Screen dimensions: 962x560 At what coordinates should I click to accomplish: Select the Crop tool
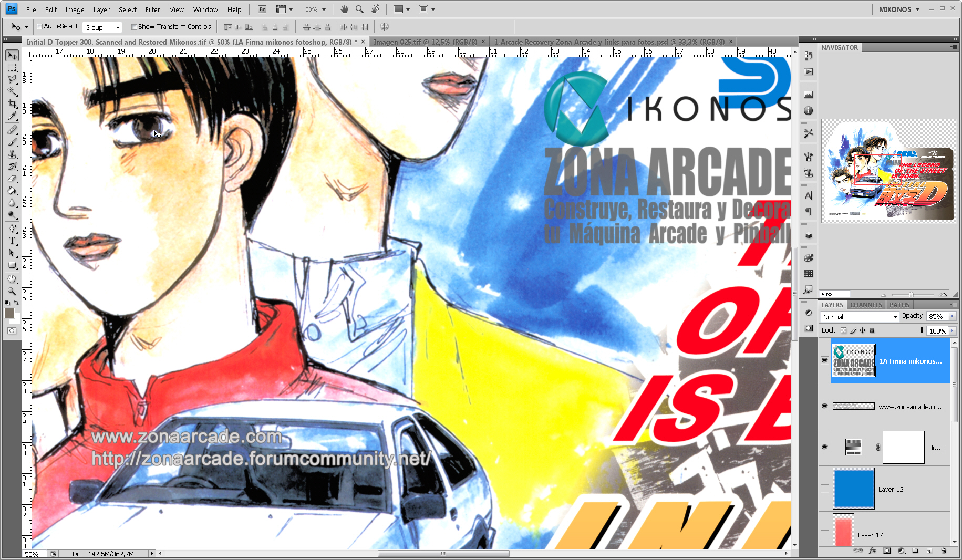pyautogui.click(x=12, y=104)
